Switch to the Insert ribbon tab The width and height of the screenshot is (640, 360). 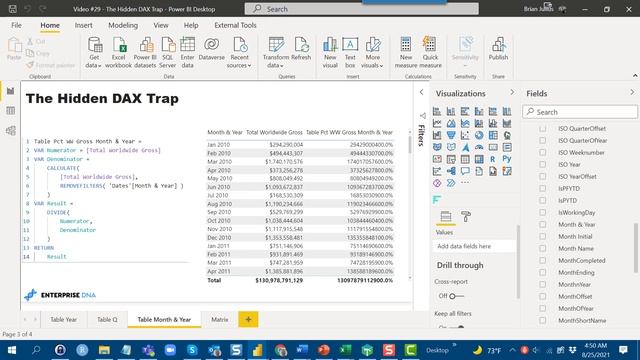pos(83,25)
